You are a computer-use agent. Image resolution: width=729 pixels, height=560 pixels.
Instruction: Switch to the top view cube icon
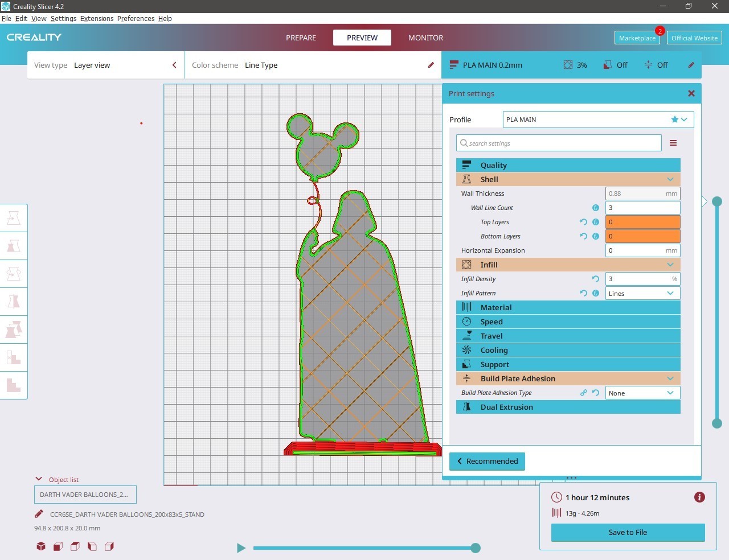point(75,546)
